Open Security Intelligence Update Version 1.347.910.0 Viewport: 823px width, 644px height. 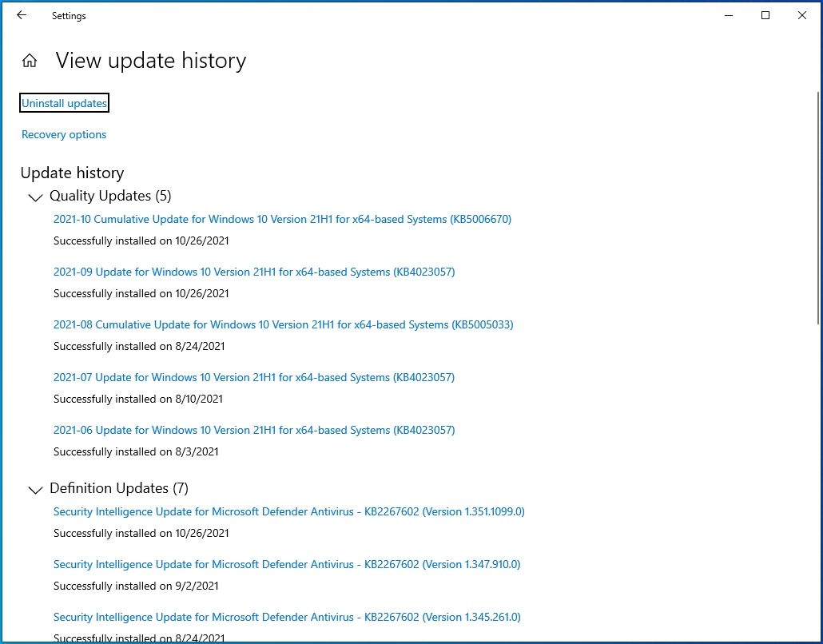click(286, 564)
